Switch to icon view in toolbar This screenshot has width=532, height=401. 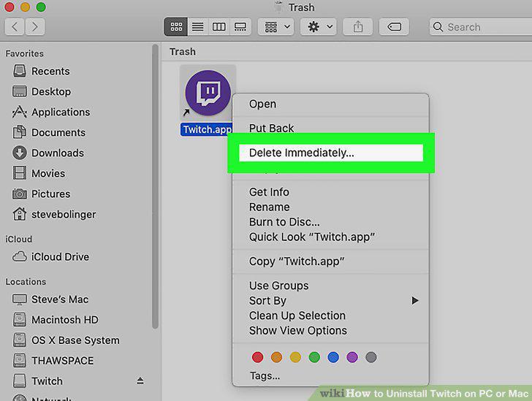175,27
